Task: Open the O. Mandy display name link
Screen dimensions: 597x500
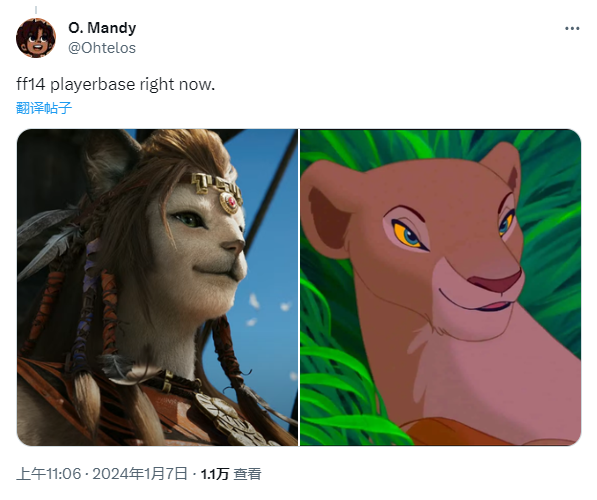Action: click(x=102, y=28)
